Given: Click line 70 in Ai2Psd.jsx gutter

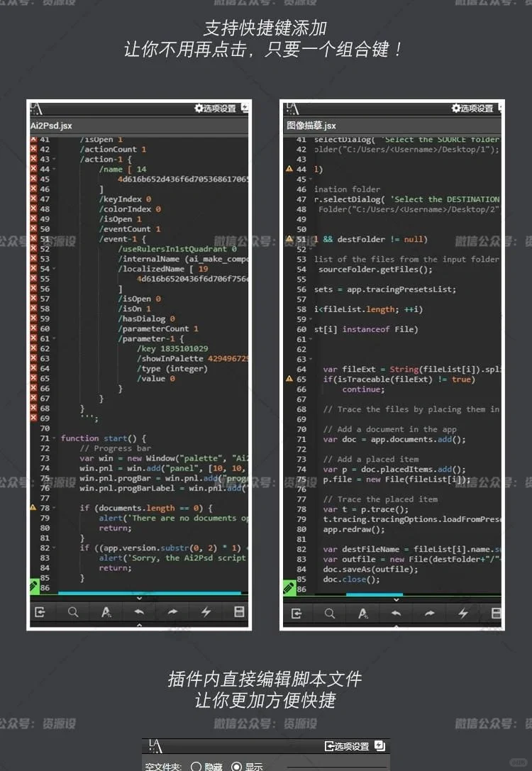Looking at the screenshot, I should pyautogui.click(x=45, y=428).
